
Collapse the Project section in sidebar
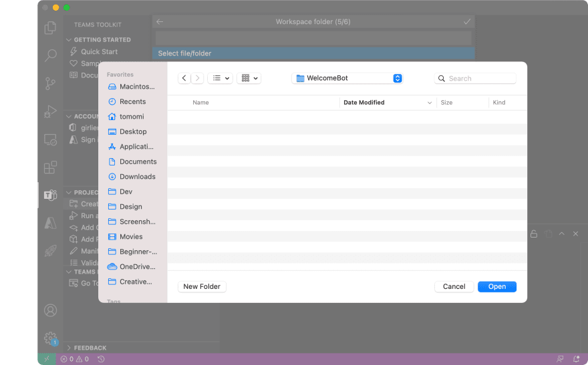click(x=69, y=192)
